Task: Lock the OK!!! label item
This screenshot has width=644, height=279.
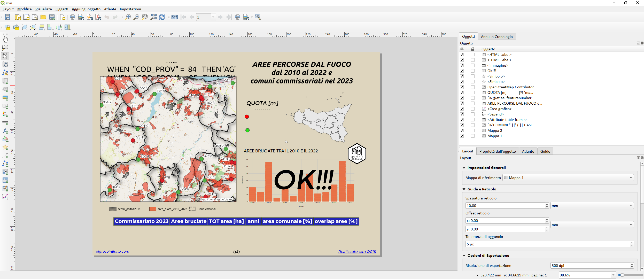Action: 472,71
